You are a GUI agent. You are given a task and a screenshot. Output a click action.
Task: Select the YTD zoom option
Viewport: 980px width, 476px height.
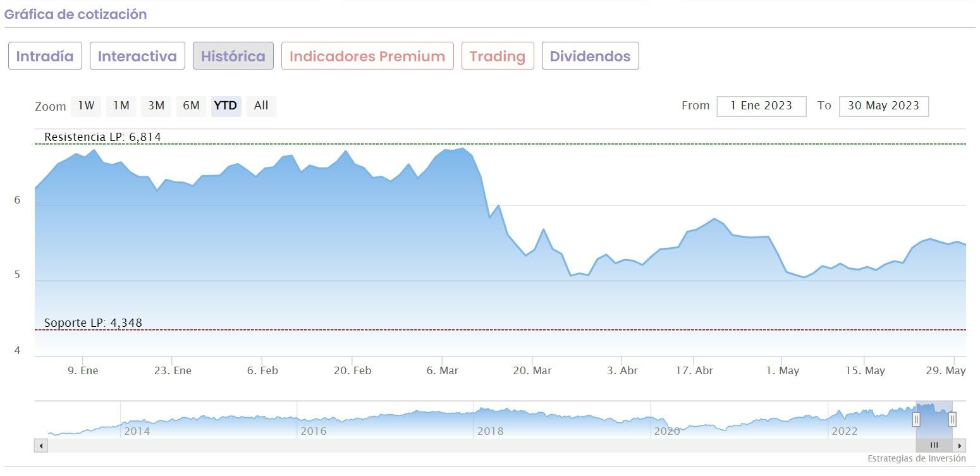[226, 106]
